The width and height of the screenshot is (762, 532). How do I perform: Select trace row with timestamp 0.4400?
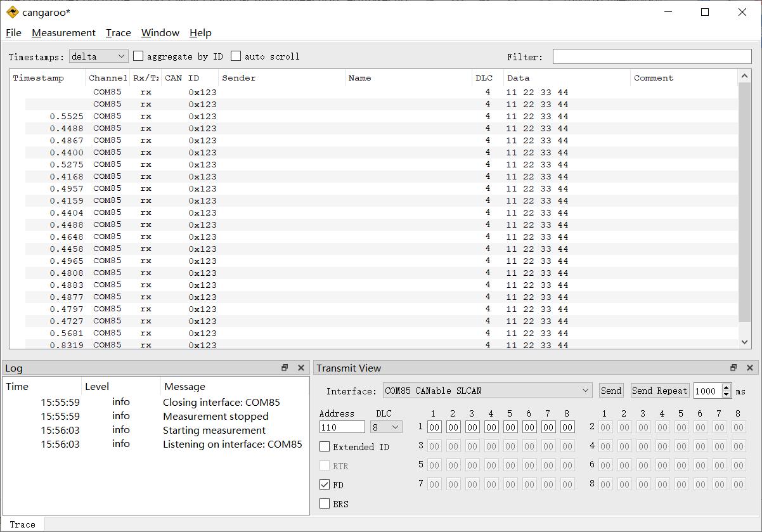point(382,152)
